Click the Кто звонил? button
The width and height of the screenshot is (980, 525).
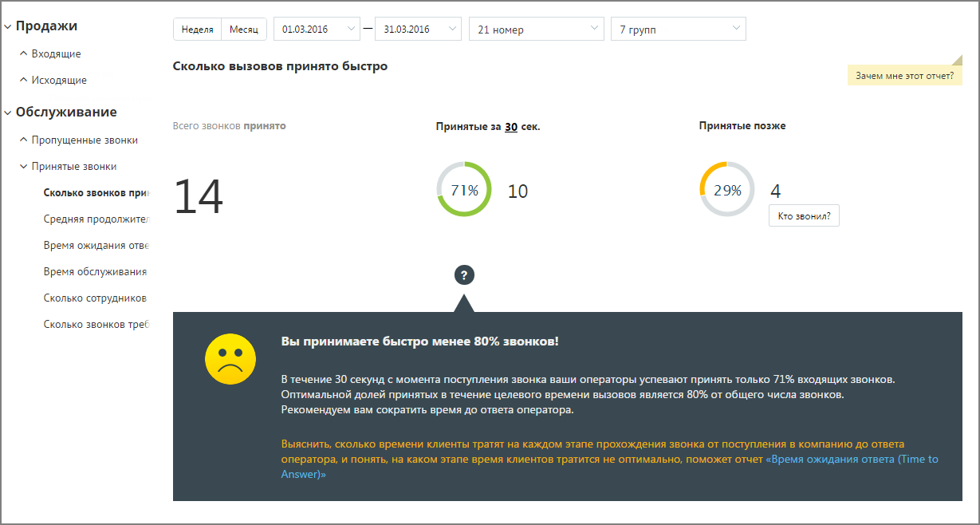pyautogui.click(x=804, y=216)
